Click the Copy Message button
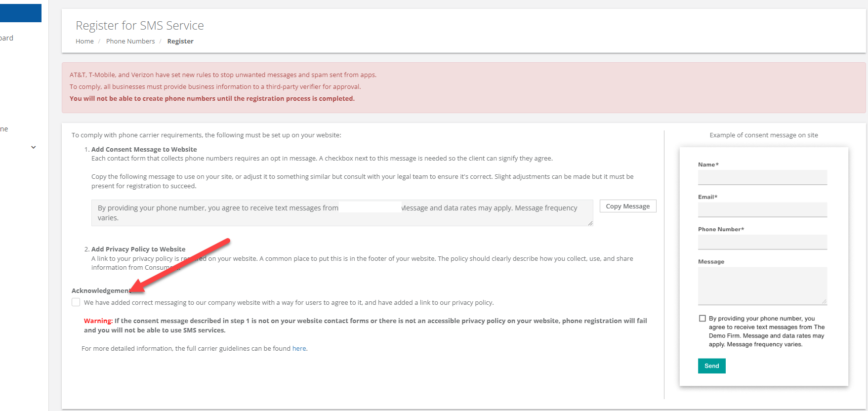868x411 pixels. point(627,206)
